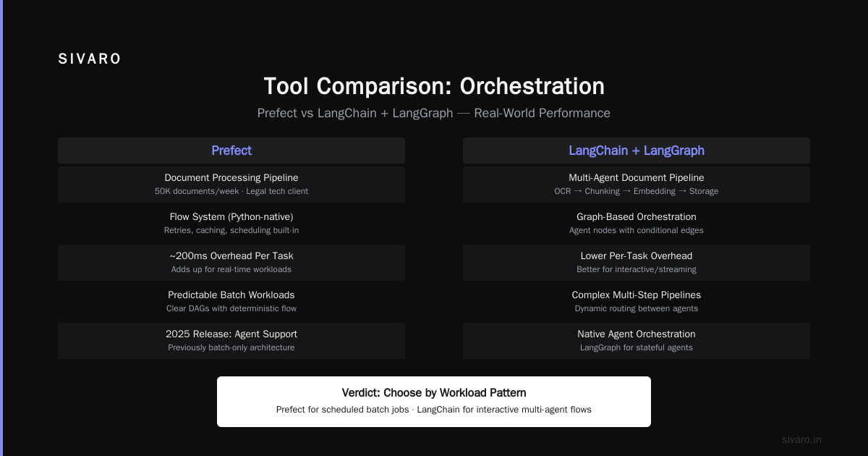
Task: Click 'Complex Multi-Step Pipelines' title
Action: [x=637, y=295]
